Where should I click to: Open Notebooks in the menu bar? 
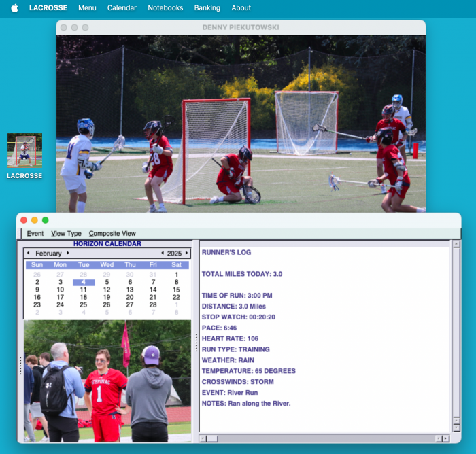click(165, 8)
